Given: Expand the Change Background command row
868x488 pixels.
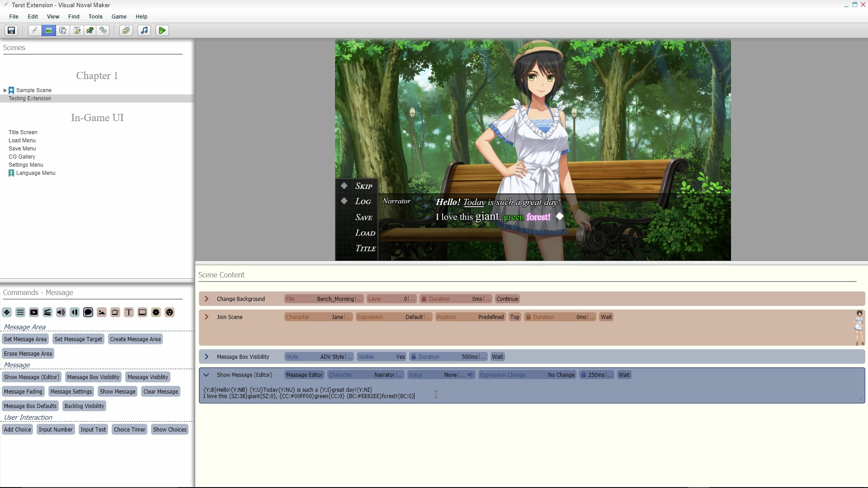Looking at the screenshot, I should tap(207, 299).
